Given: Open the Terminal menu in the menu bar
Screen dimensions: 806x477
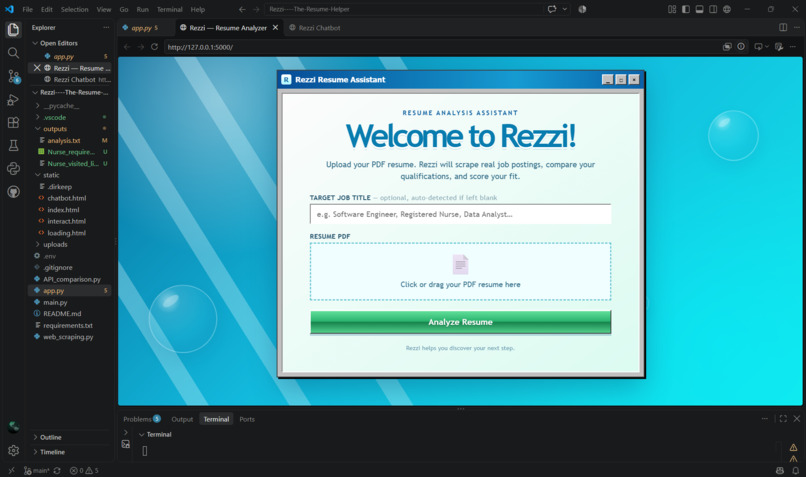Looking at the screenshot, I should 170,9.
